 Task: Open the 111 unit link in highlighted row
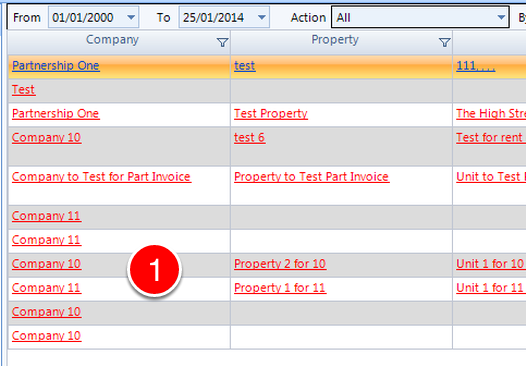coord(476,65)
